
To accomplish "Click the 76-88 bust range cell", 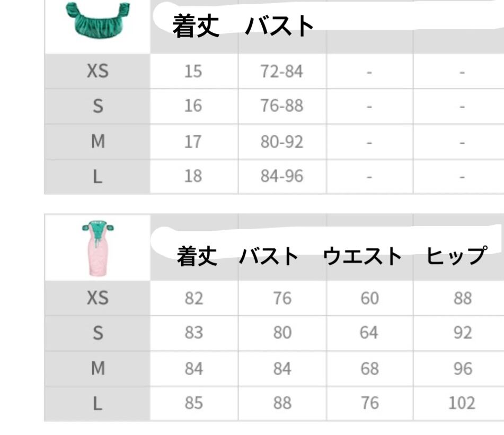I will 281,106.
